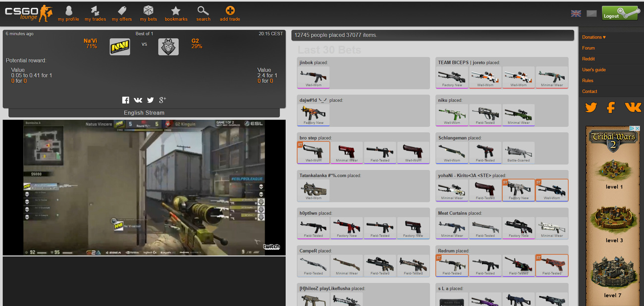Open Contact link in sidebar
644x306 pixels.
(590, 92)
